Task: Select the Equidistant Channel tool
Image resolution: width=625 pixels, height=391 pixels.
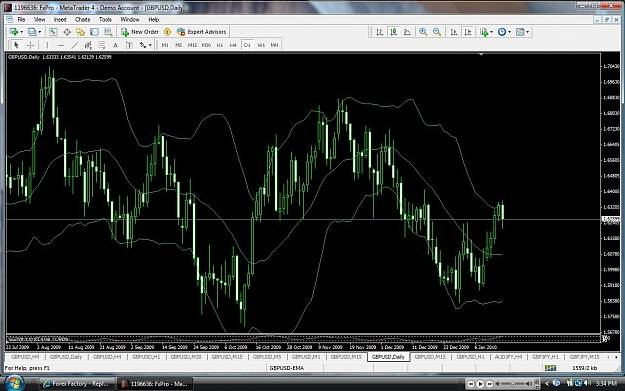Action: pyautogui.click(x=88, y=45)
